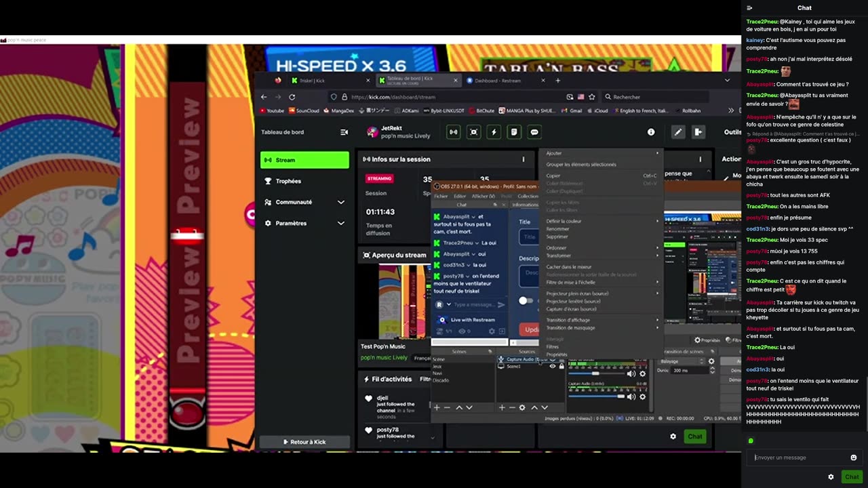
Task: List all tabs dropdown arrow
Action: pos(727,80)
